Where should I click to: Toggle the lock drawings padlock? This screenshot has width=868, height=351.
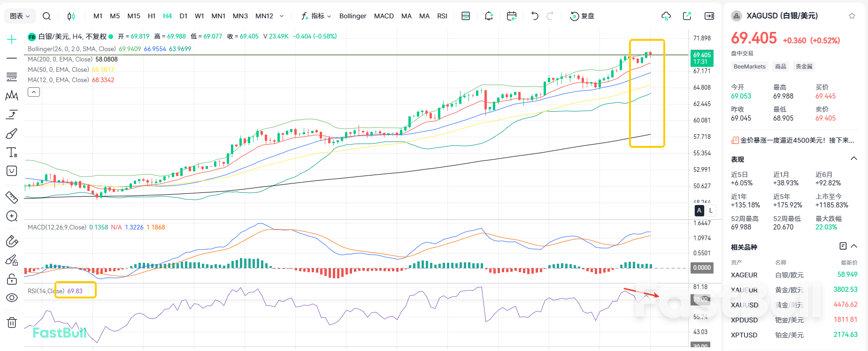(12, 280)
